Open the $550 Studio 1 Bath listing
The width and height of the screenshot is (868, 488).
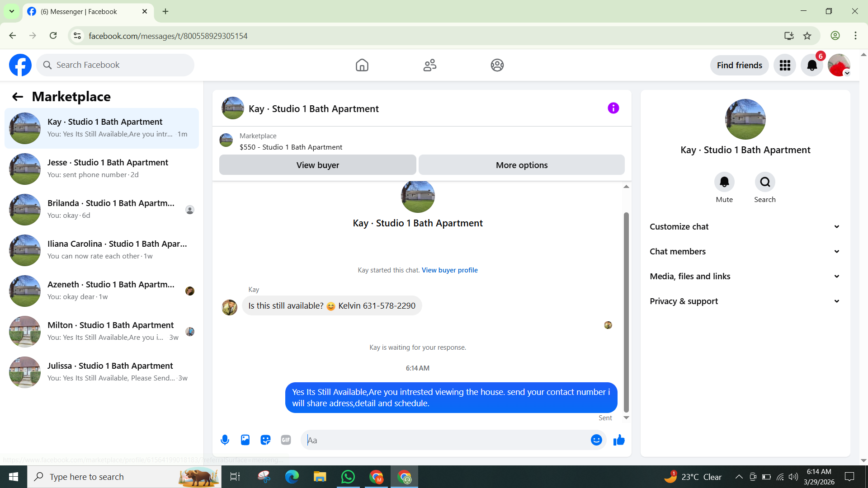pyautogui.click(x=291, y=147)
